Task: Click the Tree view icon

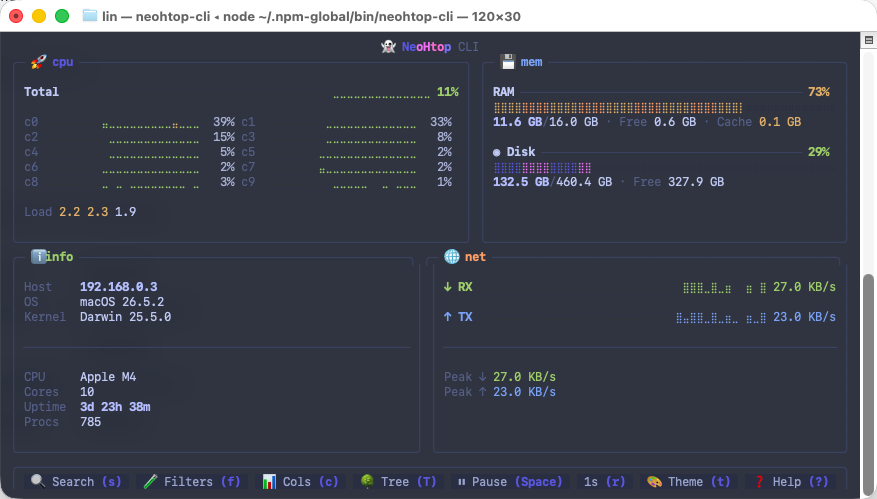Action: [x=367, y=481]
